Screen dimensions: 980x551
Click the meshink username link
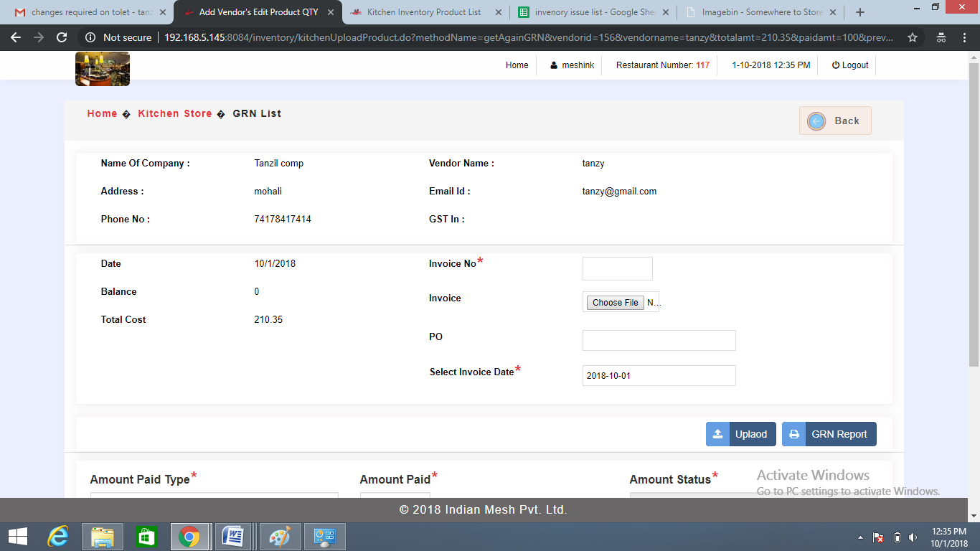click(x=578, y=65)
